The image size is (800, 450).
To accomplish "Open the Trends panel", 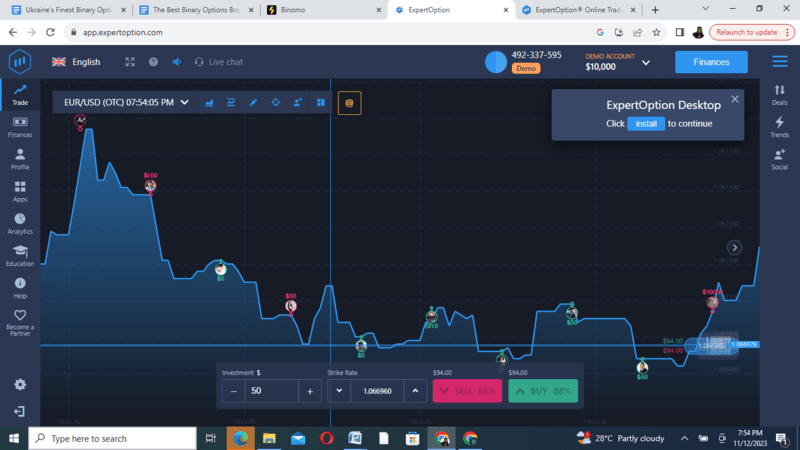I will [780, 127].
